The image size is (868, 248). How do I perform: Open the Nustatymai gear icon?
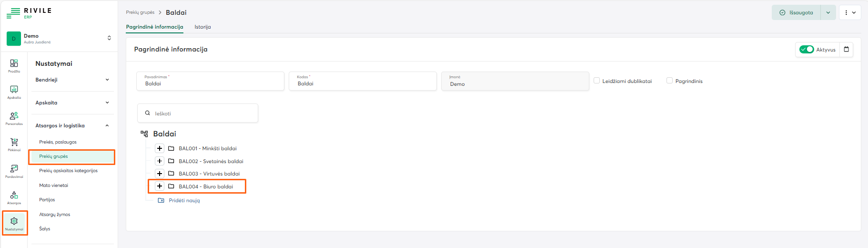point(14,223)
